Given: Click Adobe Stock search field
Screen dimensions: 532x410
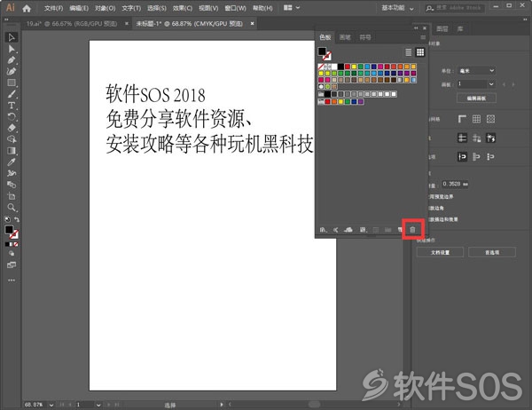Looking at the screenshot, I should pyautogui.click(x=455, y=8).
